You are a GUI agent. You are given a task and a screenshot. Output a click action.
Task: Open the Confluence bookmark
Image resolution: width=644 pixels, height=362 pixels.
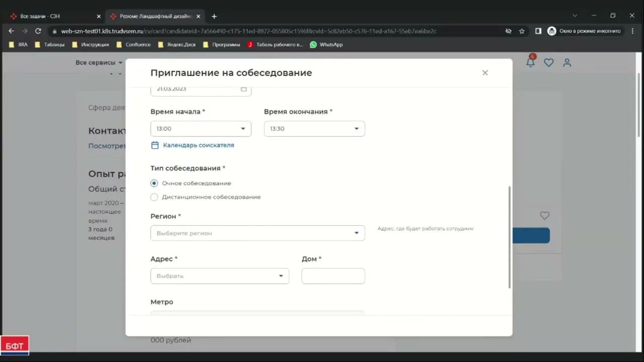(x=133, y=45)
